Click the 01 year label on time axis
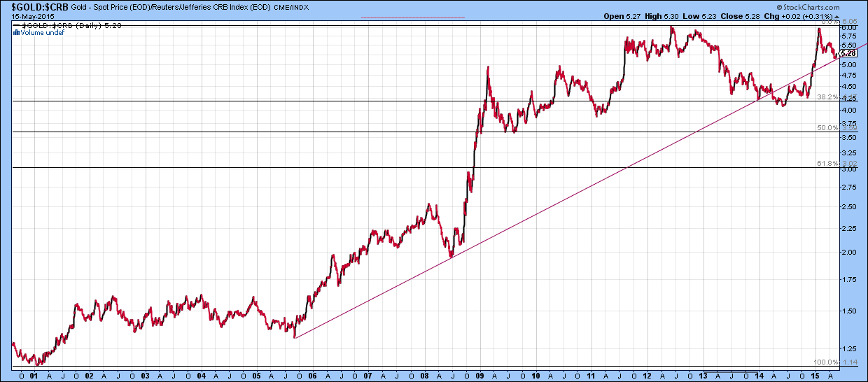 34,376
